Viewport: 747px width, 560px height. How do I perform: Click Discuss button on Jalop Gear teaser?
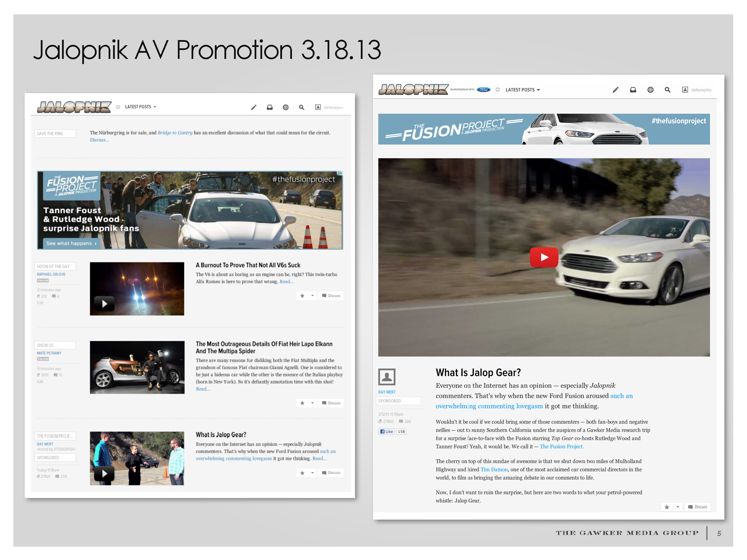331,473
